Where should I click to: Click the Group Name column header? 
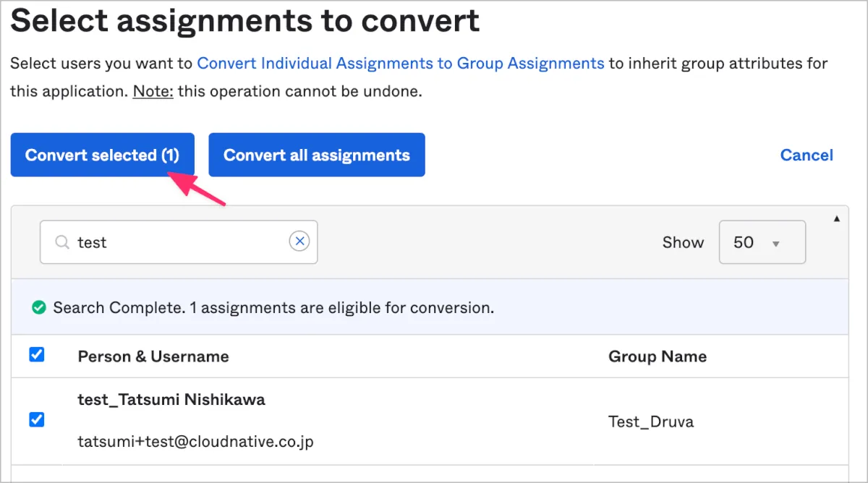point(657,356)
